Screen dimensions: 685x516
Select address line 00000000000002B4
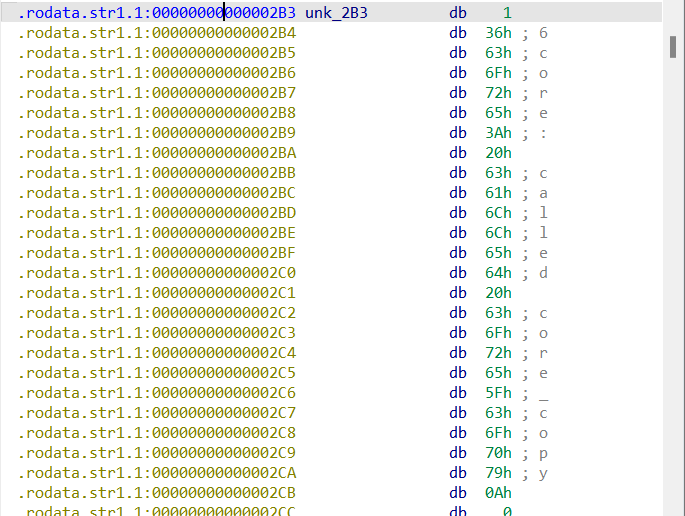click(x=157, y=33)
